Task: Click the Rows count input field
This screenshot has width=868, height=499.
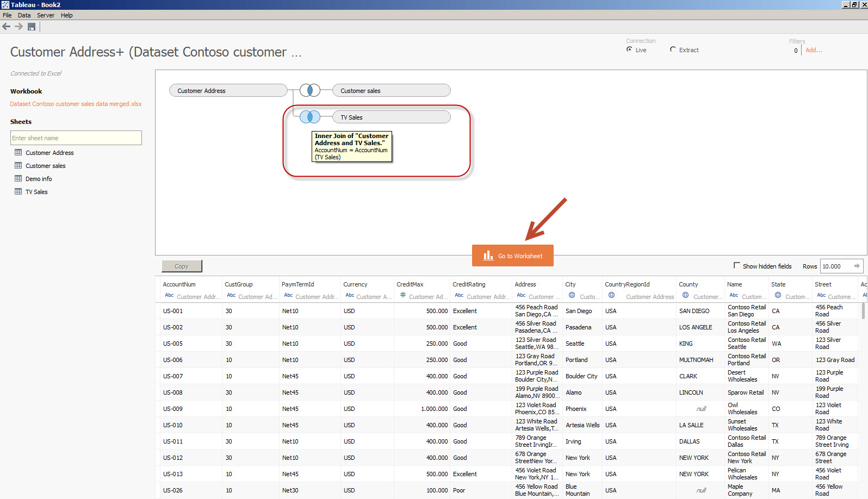Action: tap(836, 266)
